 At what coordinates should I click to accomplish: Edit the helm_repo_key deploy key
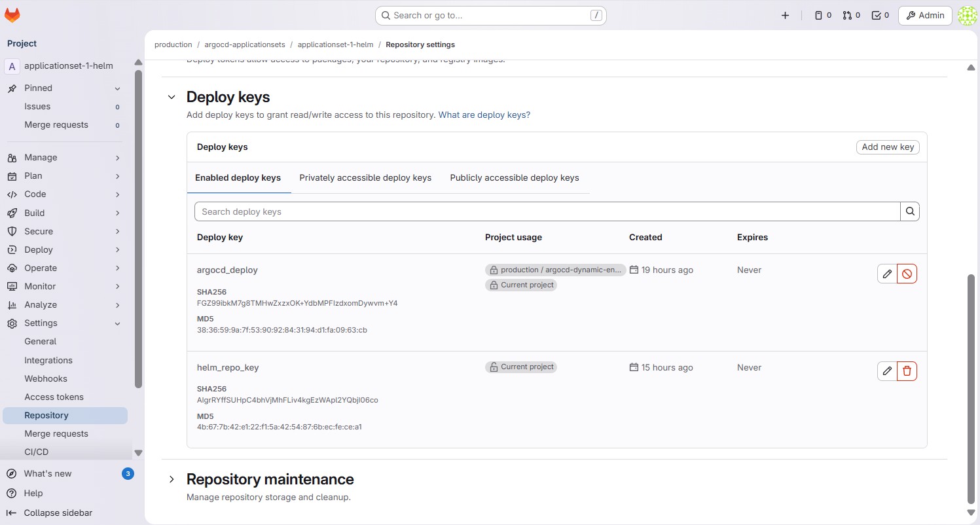pyautogui.click(x=887, y=371)
